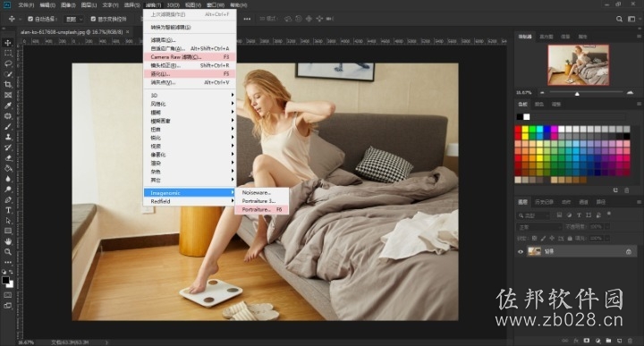Toggle pixel layer filter in Layers panel
The image size is (644, 346).
[x=559, y=215]
